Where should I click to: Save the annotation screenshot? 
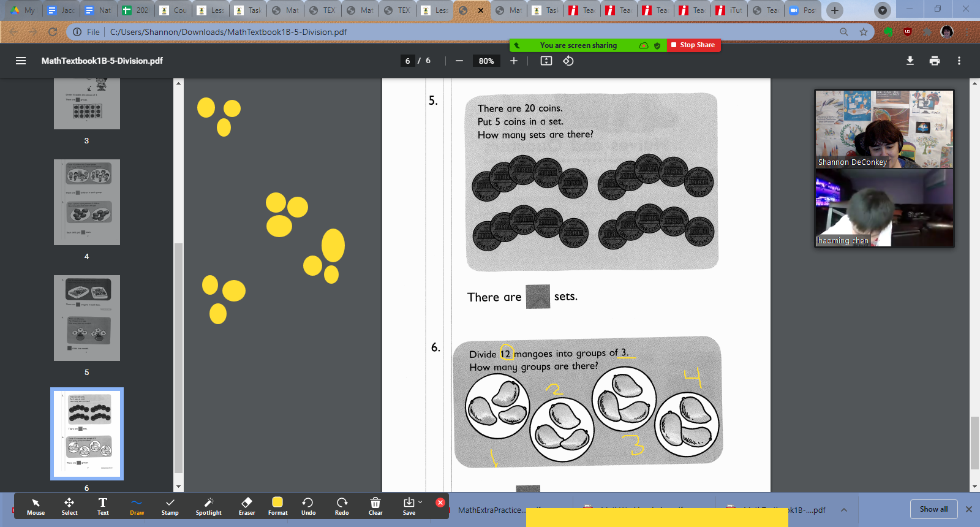(409, 506)
